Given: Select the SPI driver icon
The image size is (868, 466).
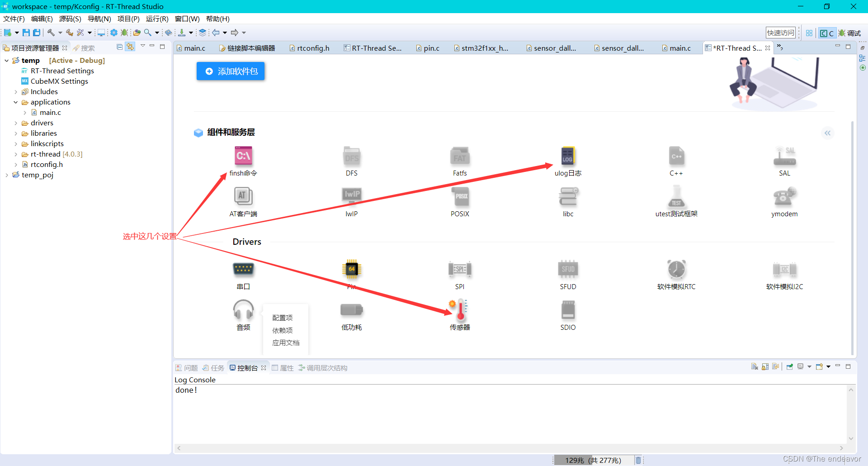Looking at the screenshot, I should 460,269.
